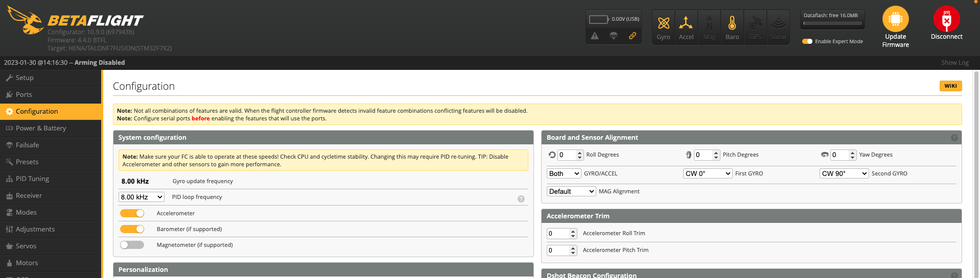Click the System configuration section header

click(x=323, y=137)
